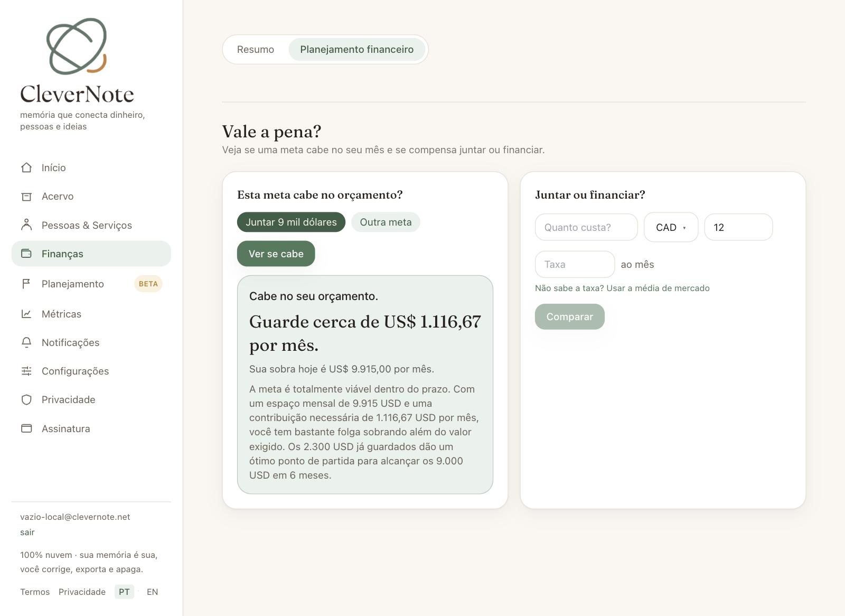This screenshot has height=616, width=845.
Task: Click the Guarde cerca de US$ 1.116,67 heading
Action: (x=365, y=333)
